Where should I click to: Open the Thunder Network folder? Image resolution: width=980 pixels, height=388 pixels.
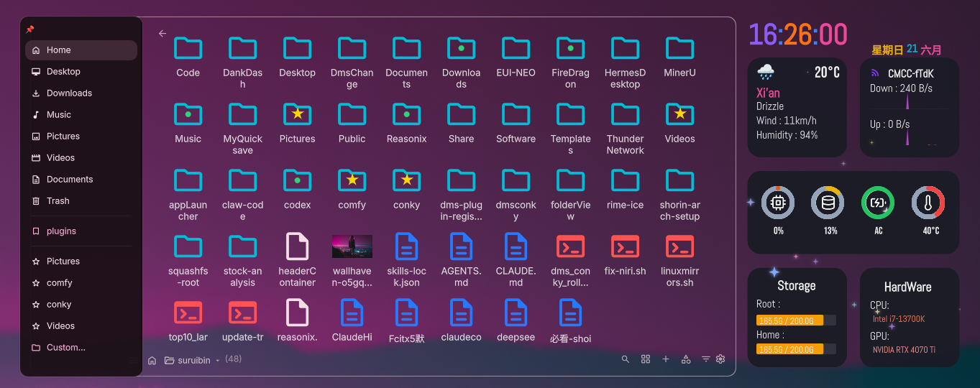626,128
